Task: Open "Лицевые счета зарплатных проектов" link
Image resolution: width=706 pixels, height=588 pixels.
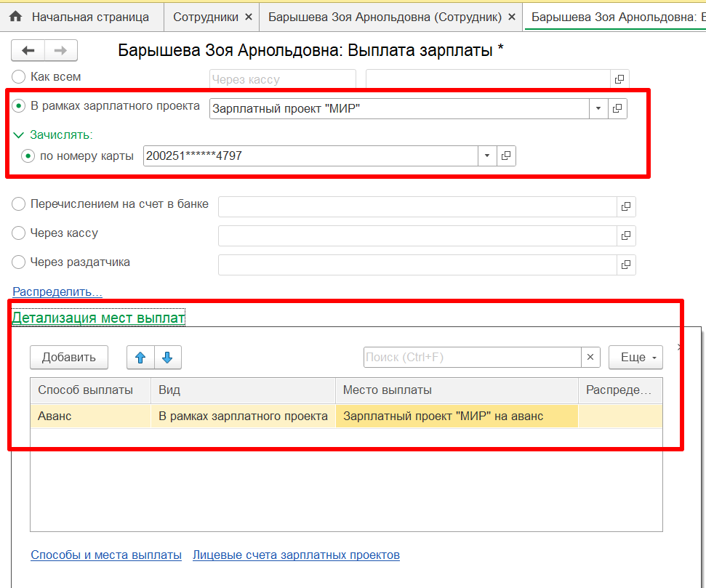Action: [x=296, y=555]
